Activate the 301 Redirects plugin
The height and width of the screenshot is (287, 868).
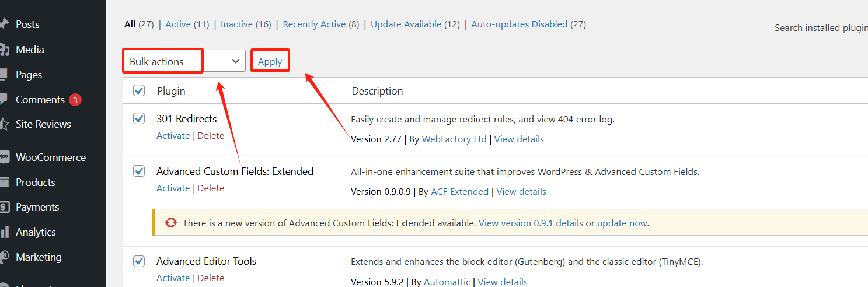pyautogui.click(x=173, y=136)
